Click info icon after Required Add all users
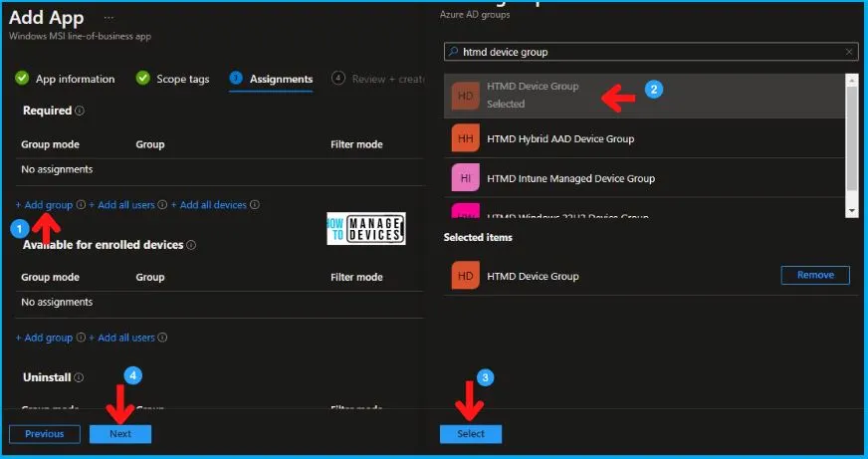868x459 pixels. click(x=162, y=205)
